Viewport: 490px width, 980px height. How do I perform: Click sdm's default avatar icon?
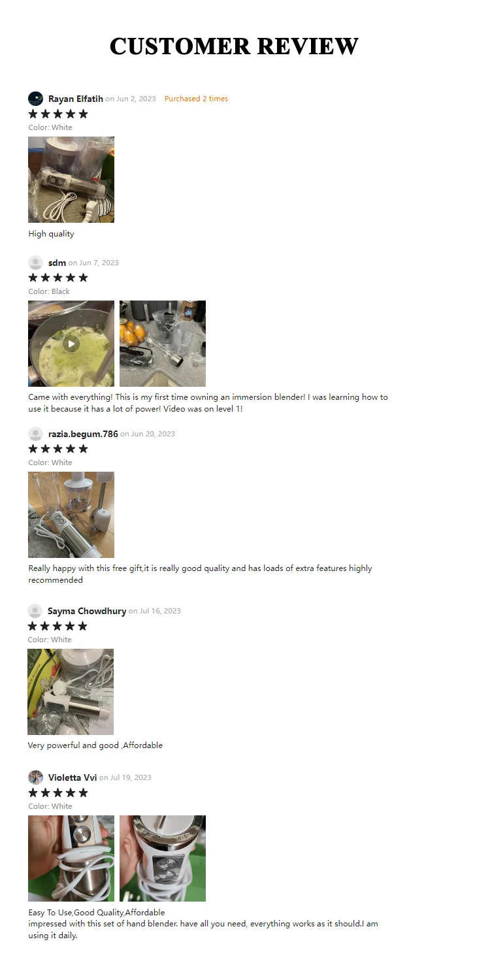pos(35,263)
